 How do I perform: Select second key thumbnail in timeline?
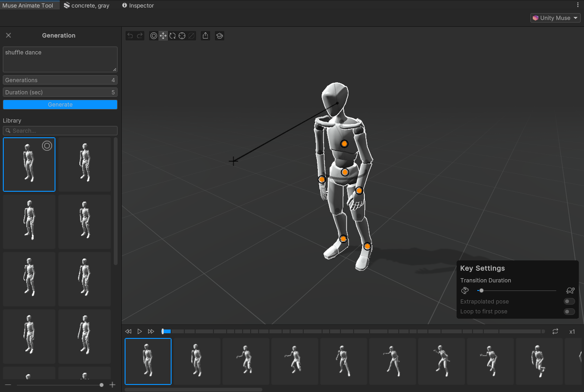coord(197,361)
